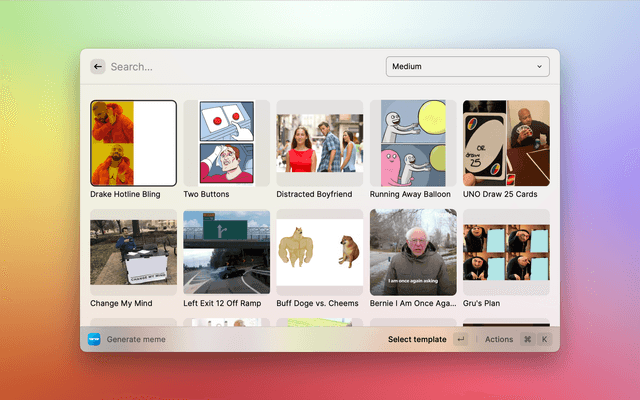Pick the Running Away Balloon template
The width and height of the screenshot is (640, 400).
pos(412,143)
